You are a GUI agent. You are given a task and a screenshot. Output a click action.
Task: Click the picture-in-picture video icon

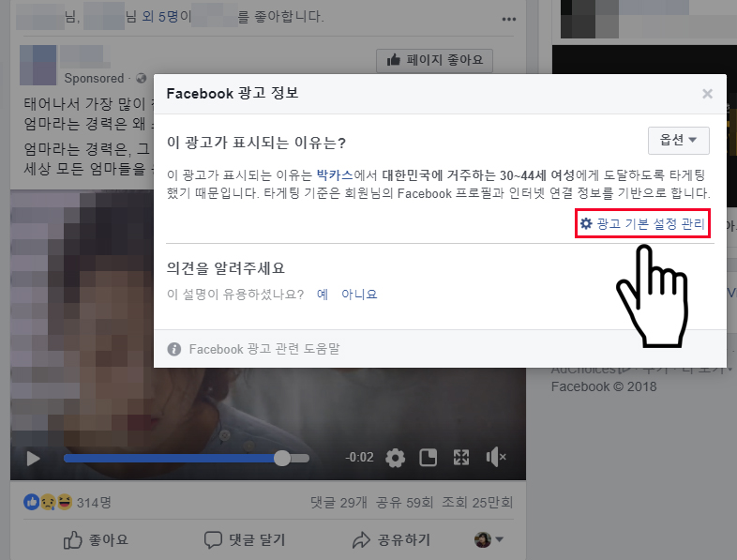pyautogui.click(x=428, y=458)
